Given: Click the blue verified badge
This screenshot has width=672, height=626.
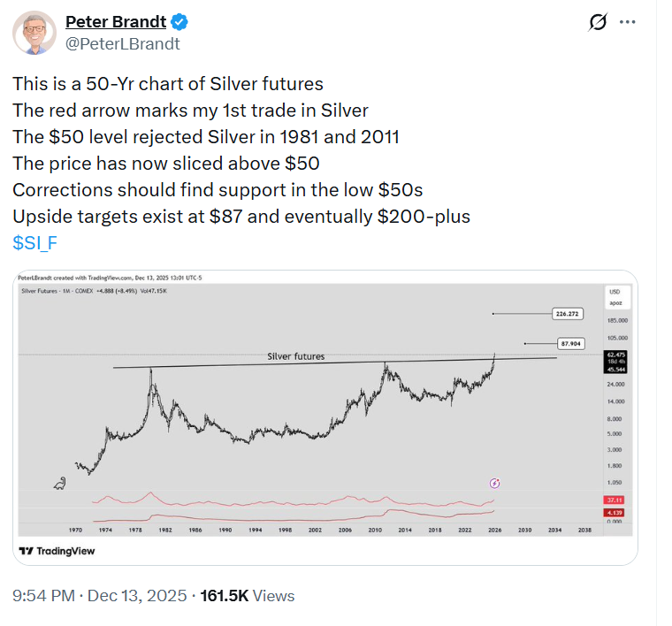Looking at the screenshot, I should [x=177, y=21].
